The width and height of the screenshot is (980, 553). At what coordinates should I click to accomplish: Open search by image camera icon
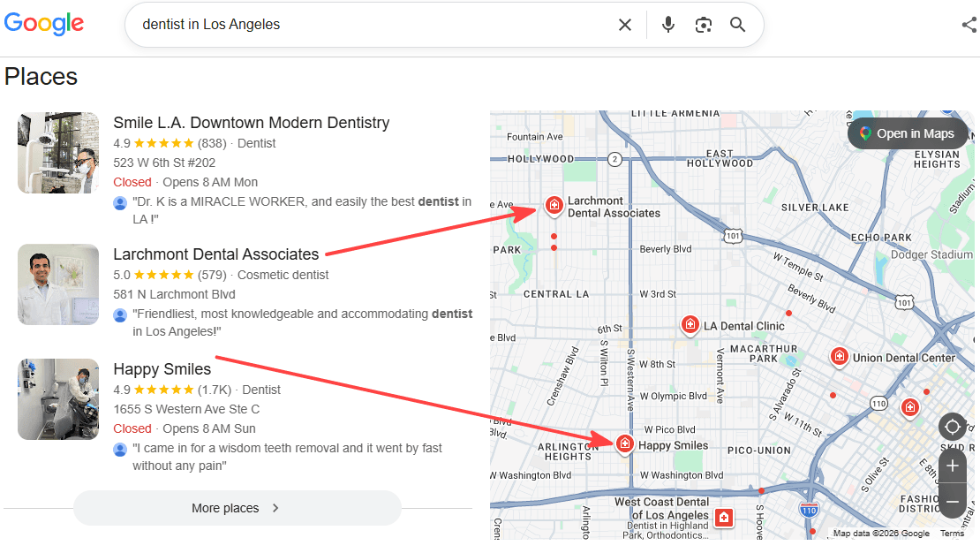point(703,25)
